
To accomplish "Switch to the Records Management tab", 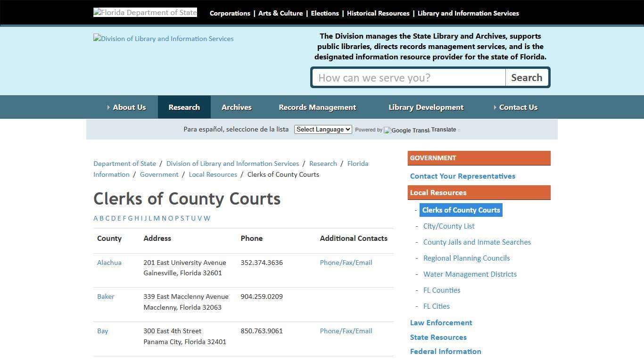I will tap(317, 107).
